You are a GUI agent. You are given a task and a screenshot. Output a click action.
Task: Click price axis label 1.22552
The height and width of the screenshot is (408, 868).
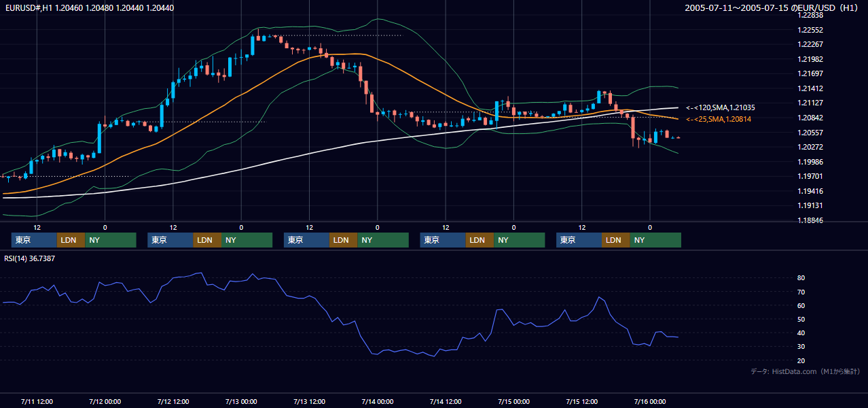pos(810,30)
